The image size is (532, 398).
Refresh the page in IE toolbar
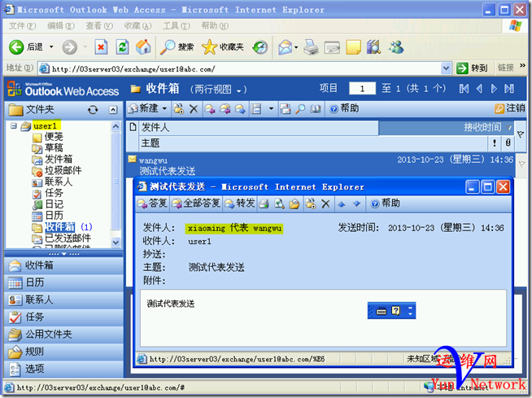pos(122,47)
